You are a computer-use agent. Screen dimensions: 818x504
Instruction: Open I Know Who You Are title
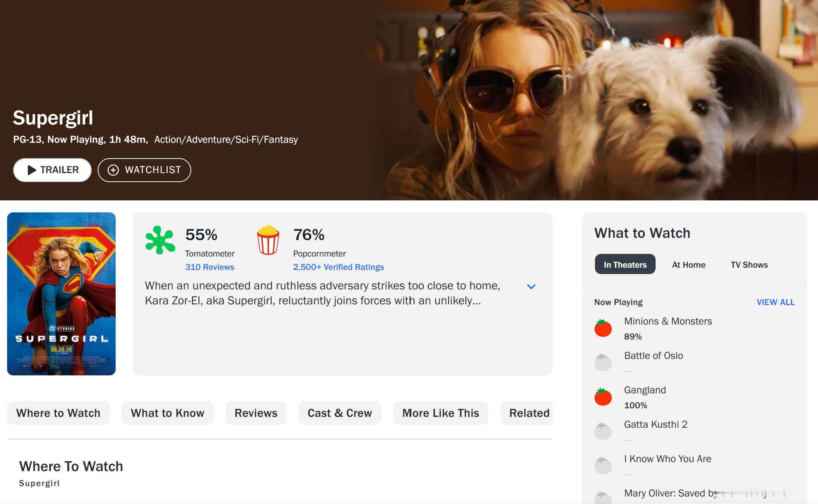668,459
